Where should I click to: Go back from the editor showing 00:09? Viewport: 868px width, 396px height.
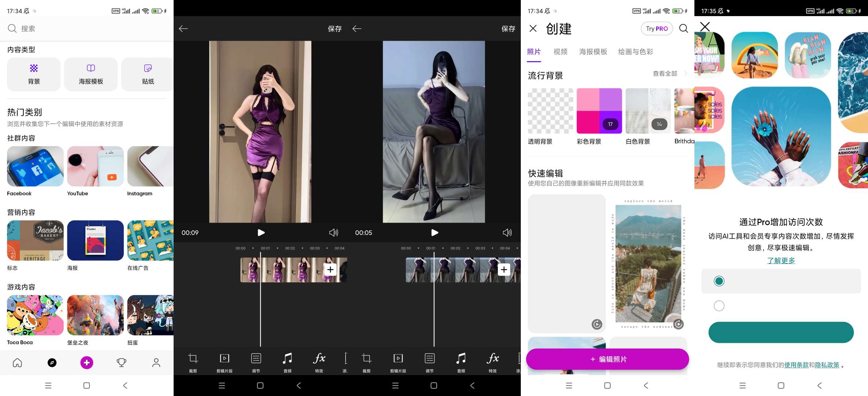click(183, 29)
